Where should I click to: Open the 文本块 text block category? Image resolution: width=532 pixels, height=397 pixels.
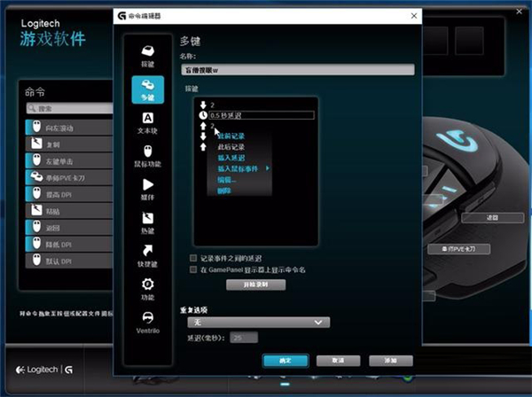(146, 121)
